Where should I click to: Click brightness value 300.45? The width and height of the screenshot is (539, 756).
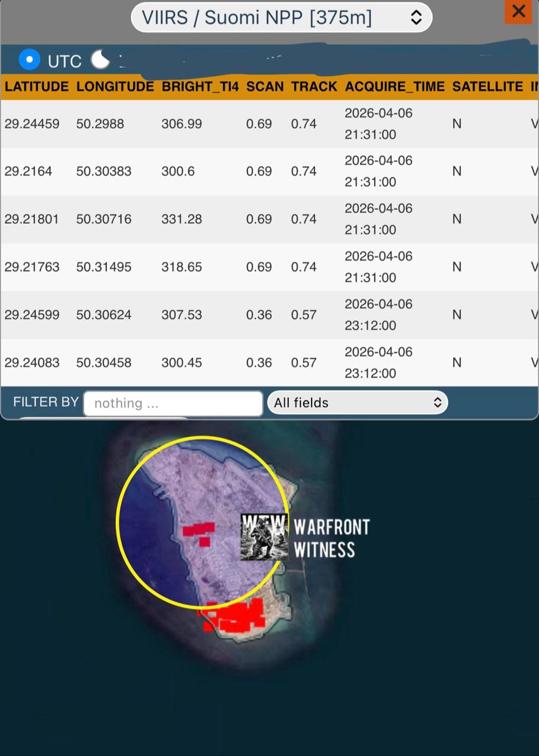click(181, 363)
